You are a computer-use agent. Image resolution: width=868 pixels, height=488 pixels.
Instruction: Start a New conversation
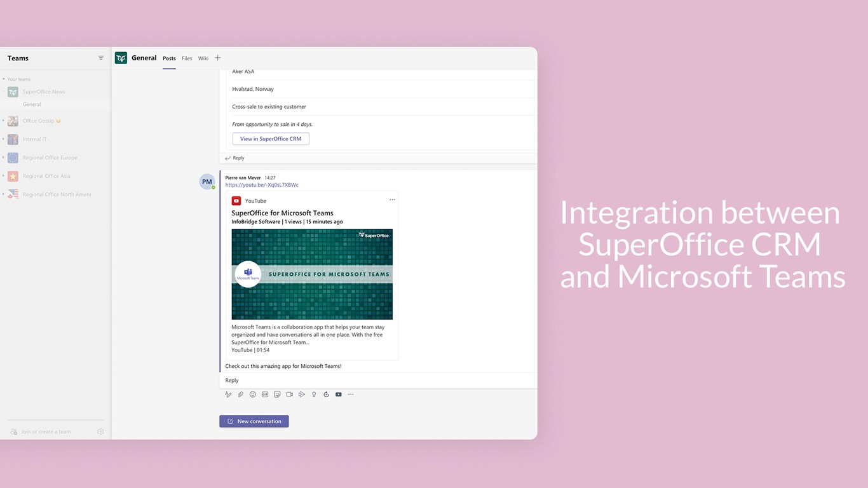[254, 421]
